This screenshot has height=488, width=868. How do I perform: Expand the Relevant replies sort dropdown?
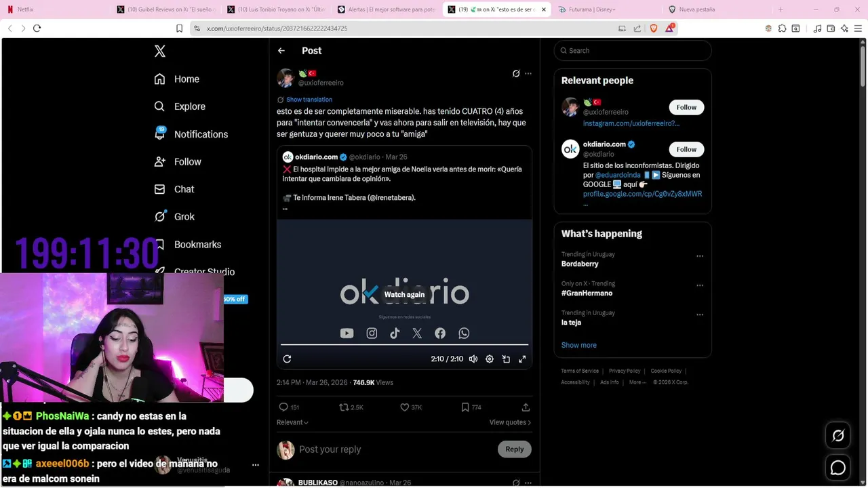click(x=292, y=422)
